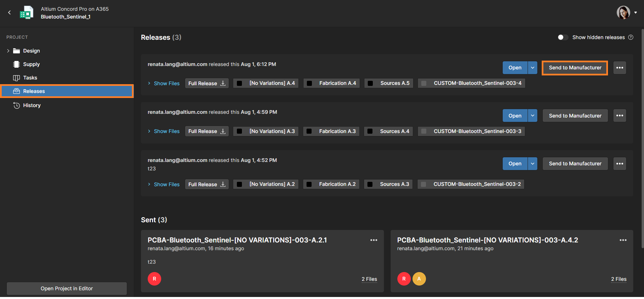The height and width of the screenshot is (299, 644).
Task: Expand Open dropdown for 4:59 PM release
Action: tap(533, 116)
